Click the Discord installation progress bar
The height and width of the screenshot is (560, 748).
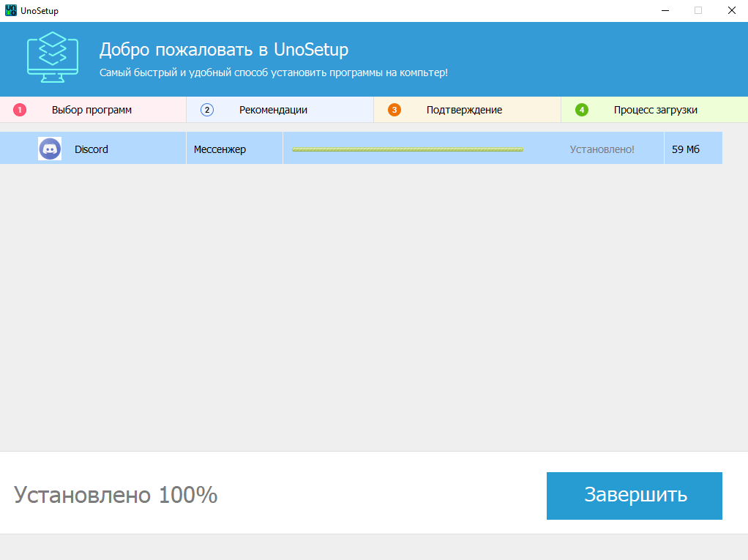click(x=408, y=149)
